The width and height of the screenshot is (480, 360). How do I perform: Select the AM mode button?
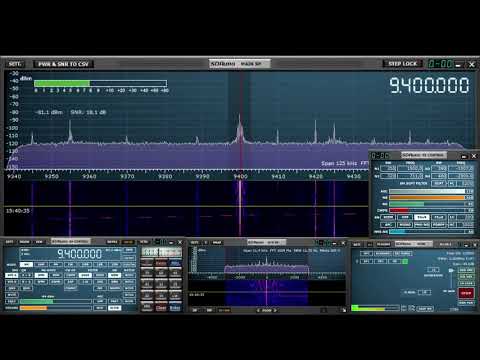[26, 265]
